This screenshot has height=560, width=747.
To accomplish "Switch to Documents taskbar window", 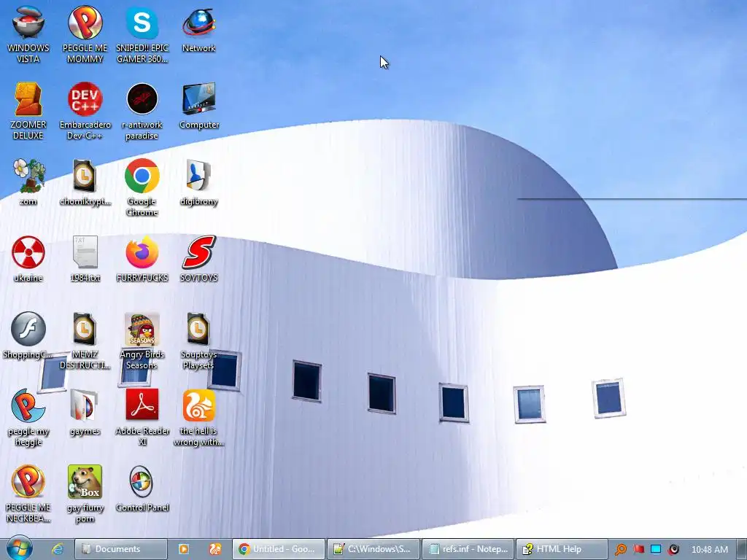I will coord(121,549).
